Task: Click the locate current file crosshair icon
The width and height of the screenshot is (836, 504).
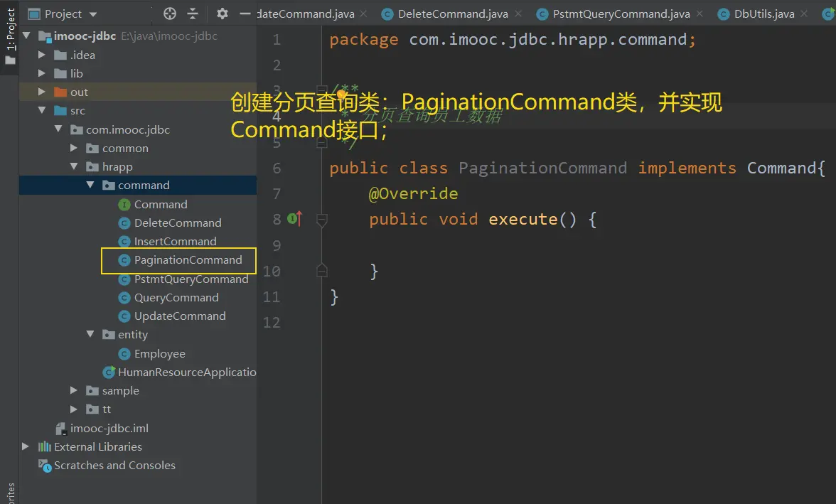Action: pyautogui.click(x=169, y=14)
